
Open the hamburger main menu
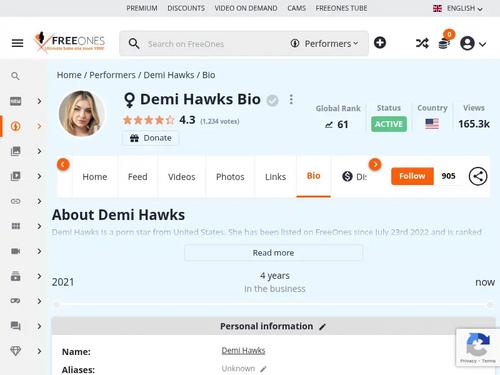(x=17, y=43)
